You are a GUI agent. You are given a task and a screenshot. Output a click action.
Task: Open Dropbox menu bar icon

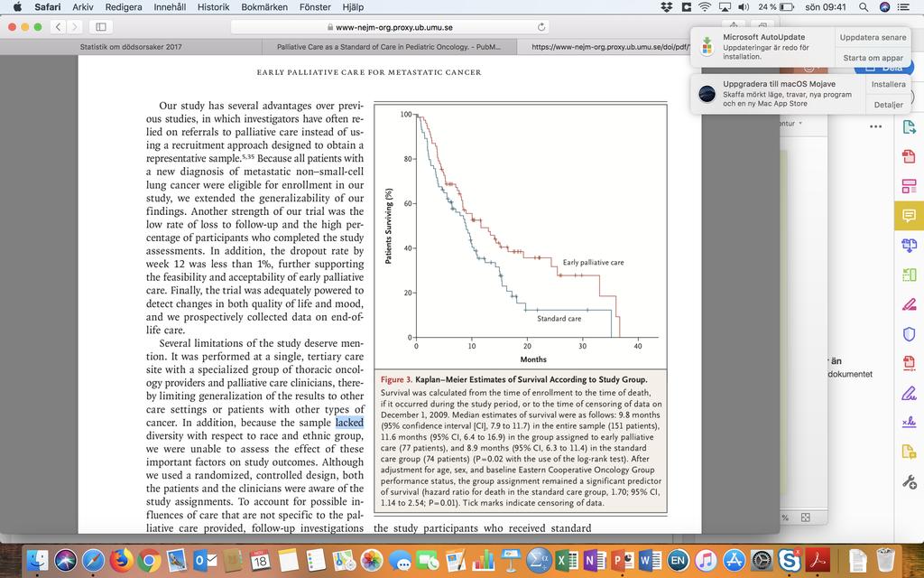point(667,7)
